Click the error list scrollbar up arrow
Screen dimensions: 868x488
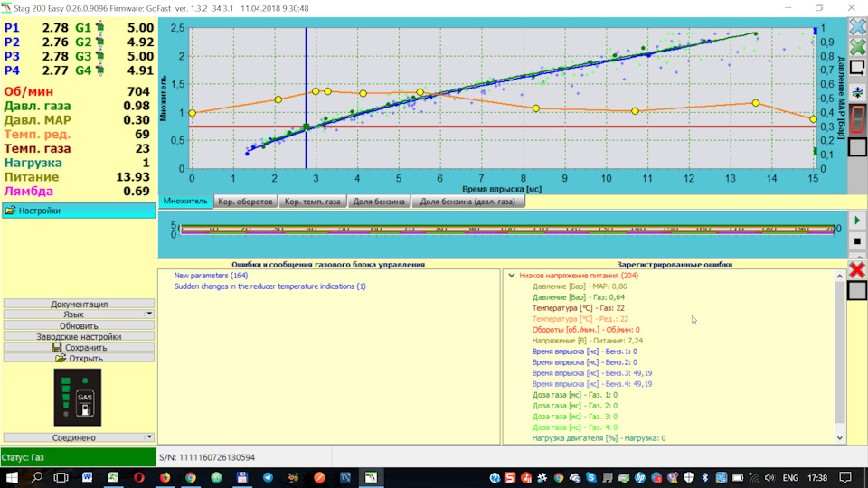click(840, 276)
